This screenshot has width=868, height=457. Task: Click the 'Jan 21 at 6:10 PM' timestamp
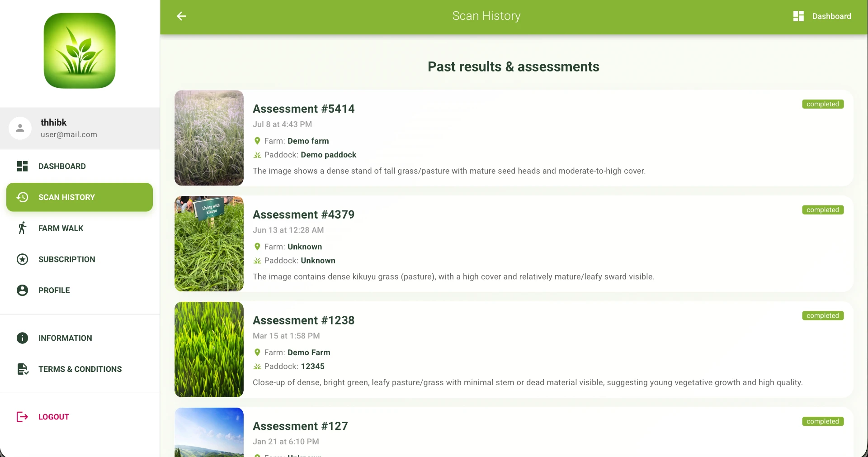286,442
